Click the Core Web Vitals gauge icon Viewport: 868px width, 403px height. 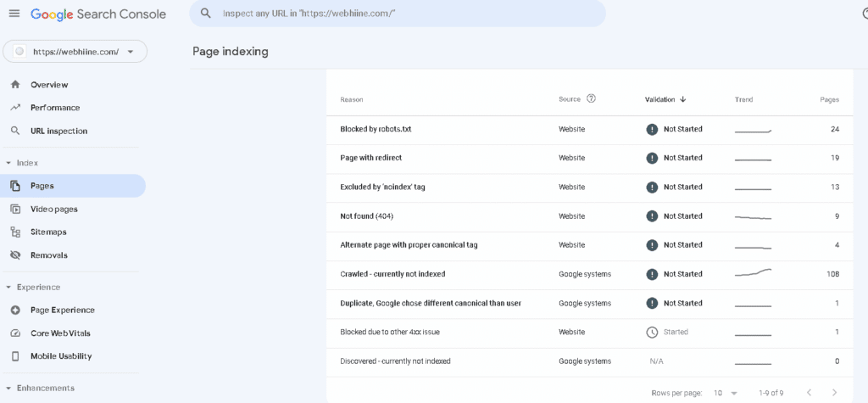(x=15, y=333)
